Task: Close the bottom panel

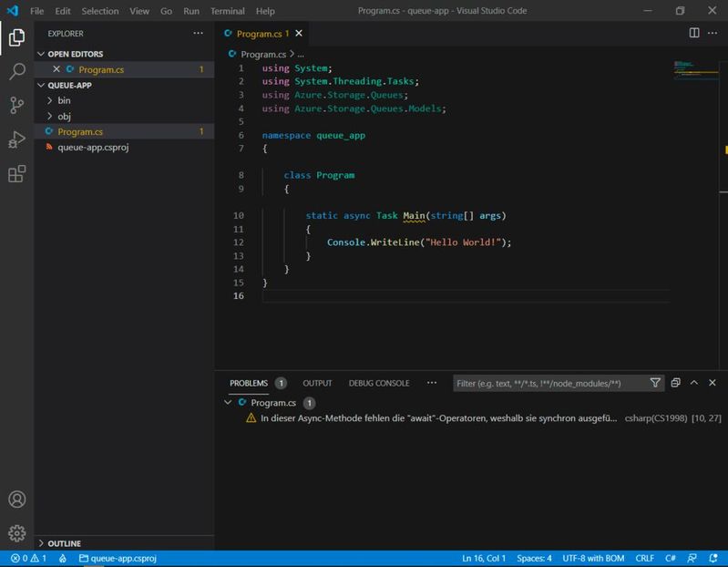Action: click(x=713, y=383)
